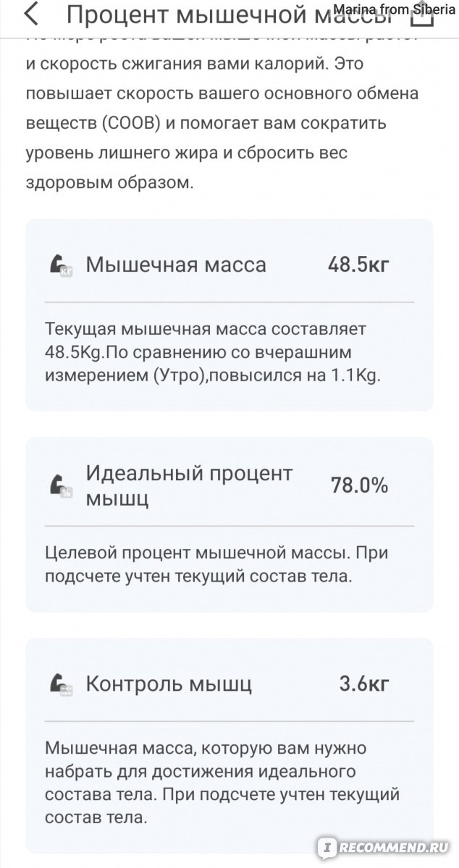
Task: Tap the Целевой процент мышечной массы description
Action: click(x=216, y=565)
